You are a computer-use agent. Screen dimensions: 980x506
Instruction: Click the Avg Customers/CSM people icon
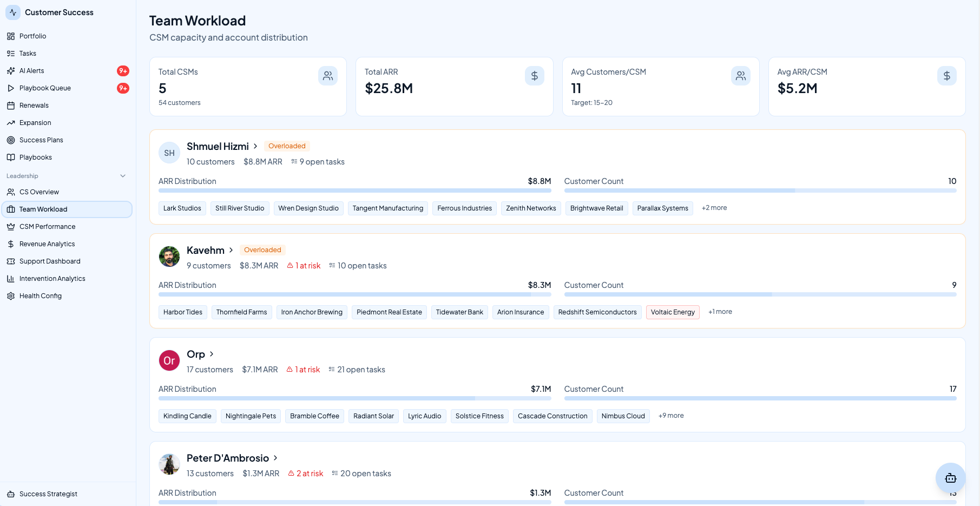[x=741, y=76]
